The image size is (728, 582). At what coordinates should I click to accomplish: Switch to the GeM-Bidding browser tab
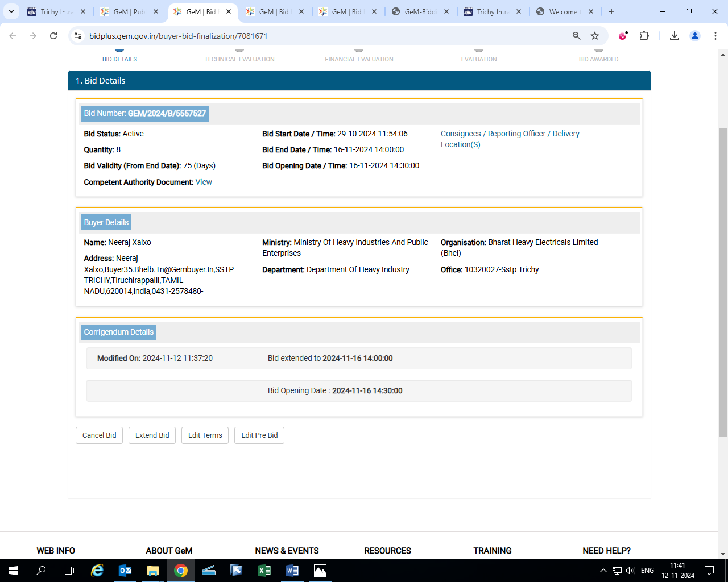420,11
